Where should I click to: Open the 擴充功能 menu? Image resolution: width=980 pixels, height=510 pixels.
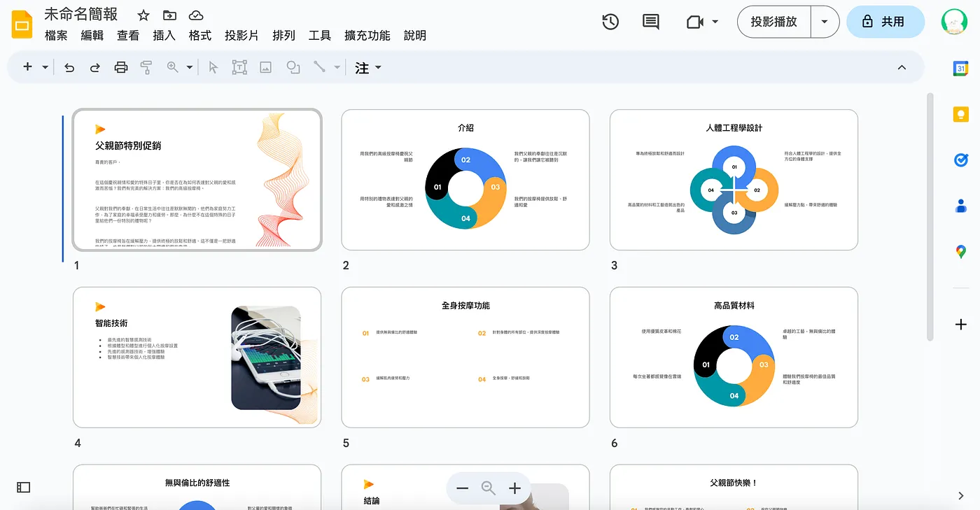click(367, 36)
